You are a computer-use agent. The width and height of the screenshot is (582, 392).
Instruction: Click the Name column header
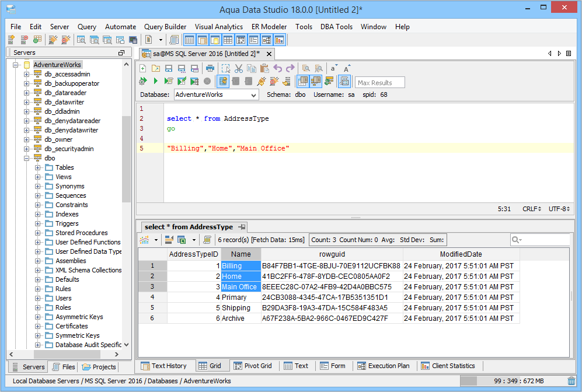[x=241, y=254]
